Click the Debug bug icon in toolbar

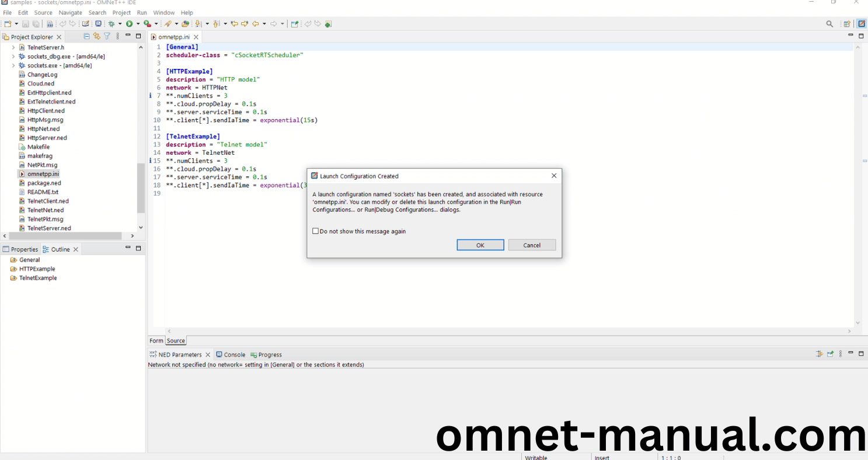tap(111, 24)
